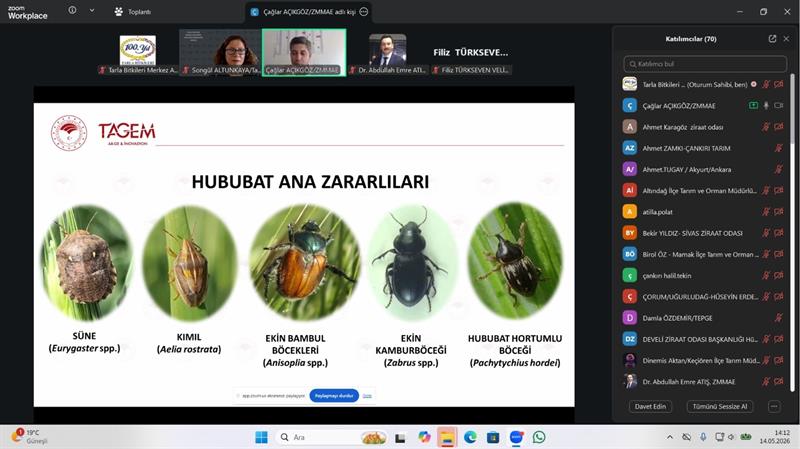Expand the dropdown arrow beside Zoom Workplace

[92, 10]
